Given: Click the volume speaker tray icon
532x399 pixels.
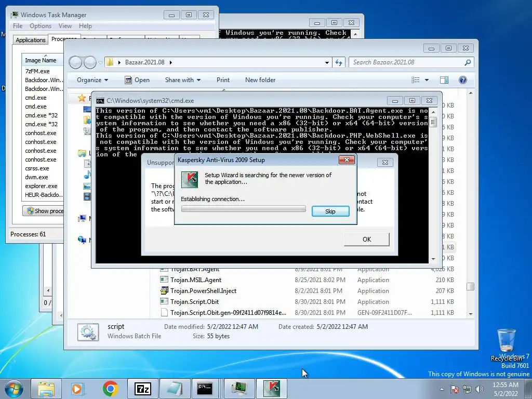Looking at the screenshot, I should (x=479, y=390).
